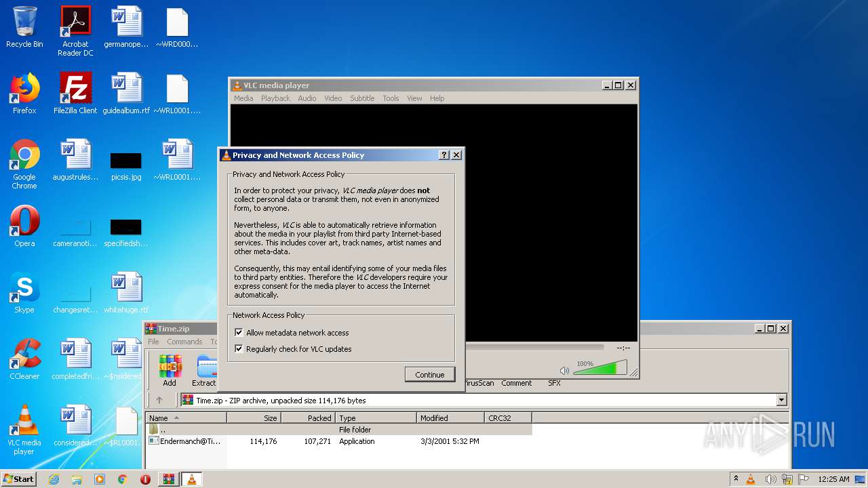The height and width of the screenshot is (488, 868).
Task: Open the Start menu
Action: 18,479
